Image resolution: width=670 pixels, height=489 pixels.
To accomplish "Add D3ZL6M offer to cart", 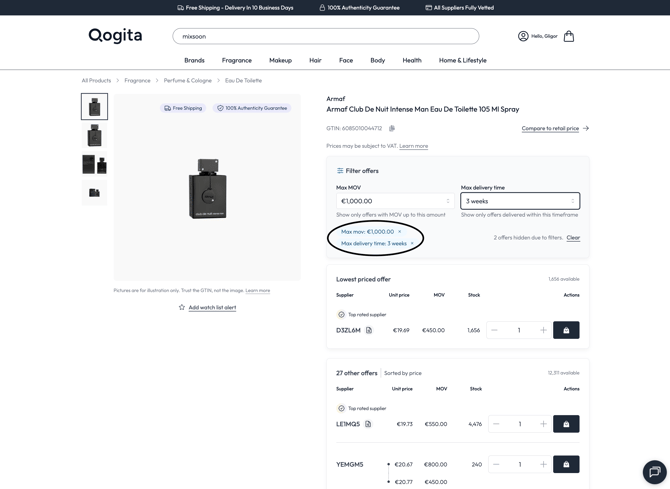I will (566, 330).
